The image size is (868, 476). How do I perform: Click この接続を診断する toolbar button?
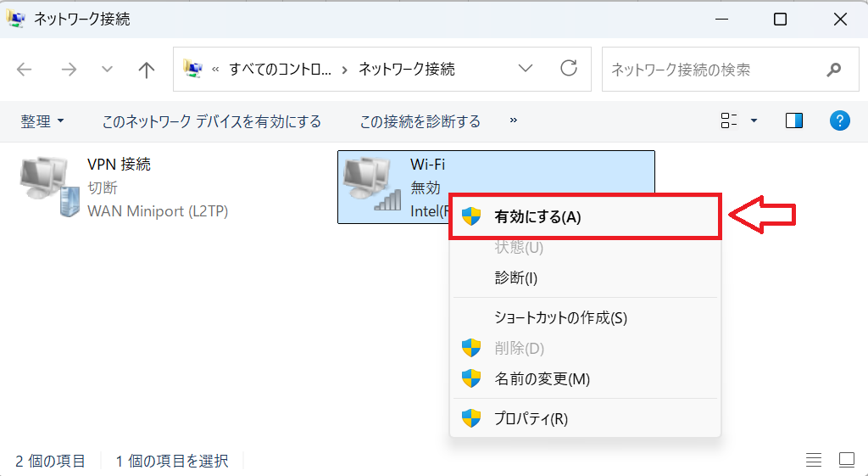[420, 121]
